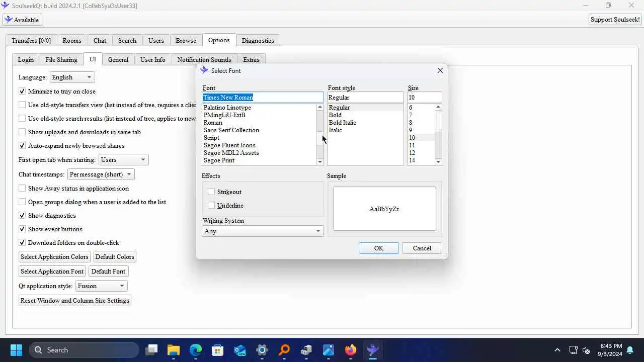Open the Chat tab
644x362 pixels.
(100, 41)
